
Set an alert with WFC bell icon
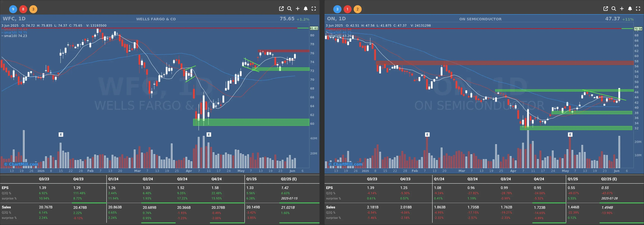click(x=305, y=9)
